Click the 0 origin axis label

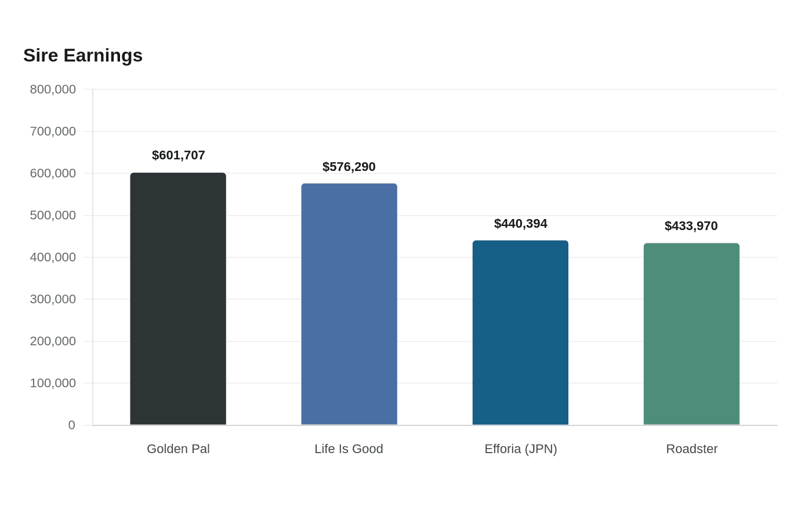[x=72, y=425]
